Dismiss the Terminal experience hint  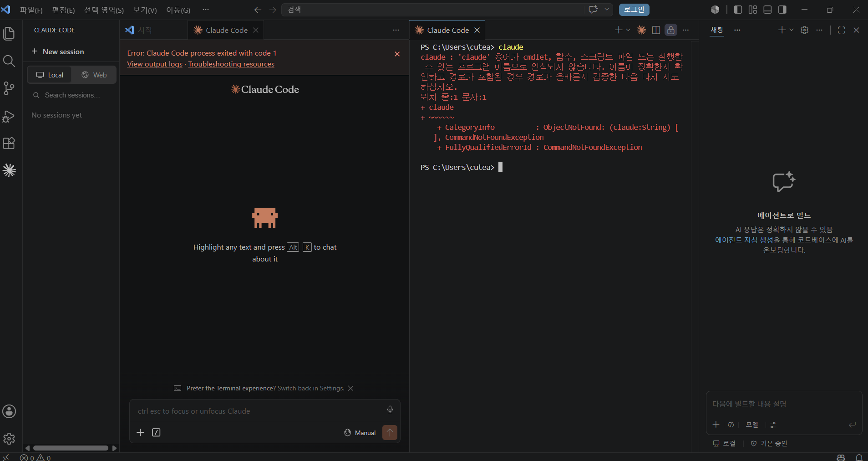[350, 388]
